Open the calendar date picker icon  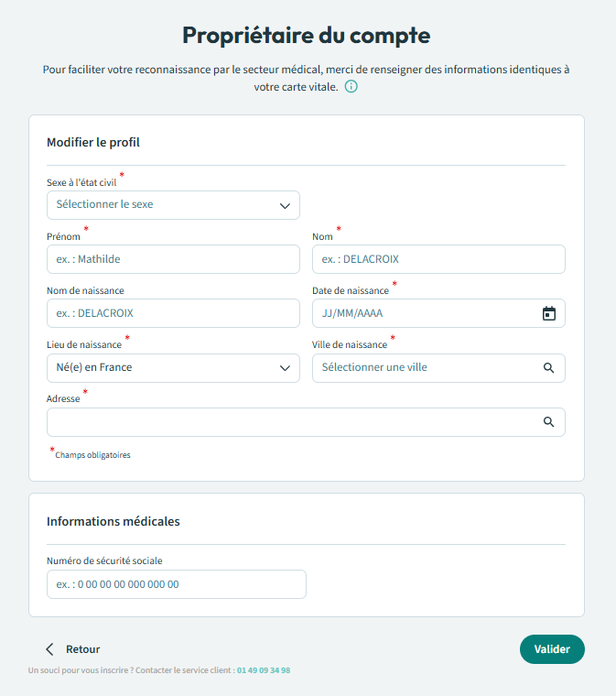point(548,313)
